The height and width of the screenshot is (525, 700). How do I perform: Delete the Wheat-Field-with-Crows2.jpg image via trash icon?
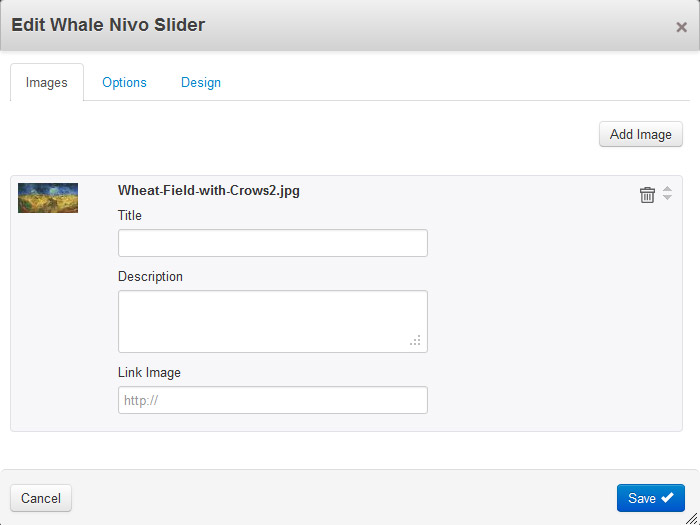647,195
